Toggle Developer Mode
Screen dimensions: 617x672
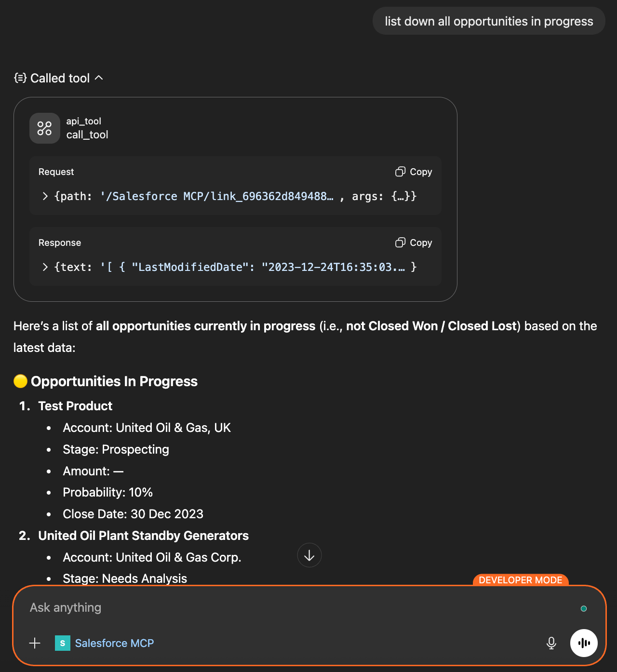pos(521,580)
